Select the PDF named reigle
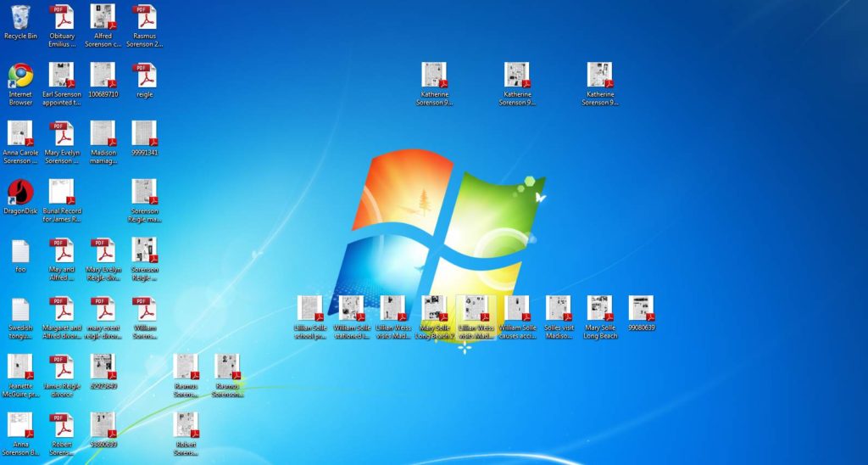 coord(144,76)
